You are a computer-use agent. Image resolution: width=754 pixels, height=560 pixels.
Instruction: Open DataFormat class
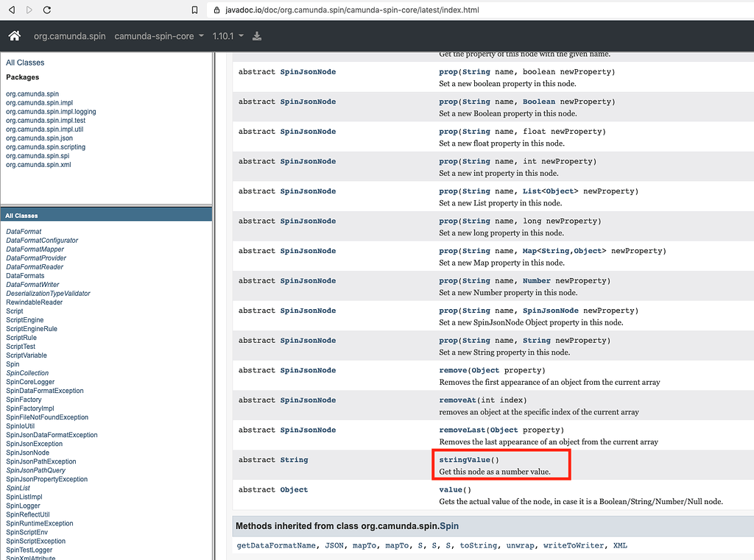coord(24,231)
